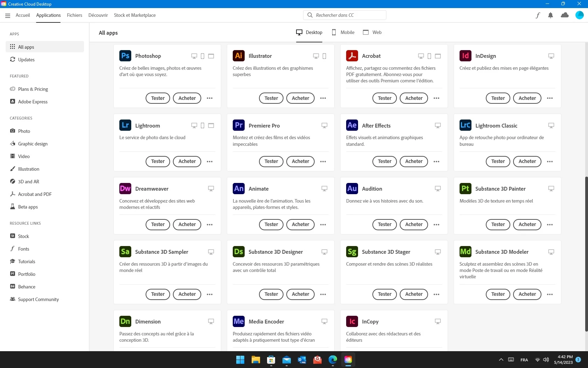Click the Illustrator app icon
Viewport: 588px width, 368px height.
[x=239, y=56]
